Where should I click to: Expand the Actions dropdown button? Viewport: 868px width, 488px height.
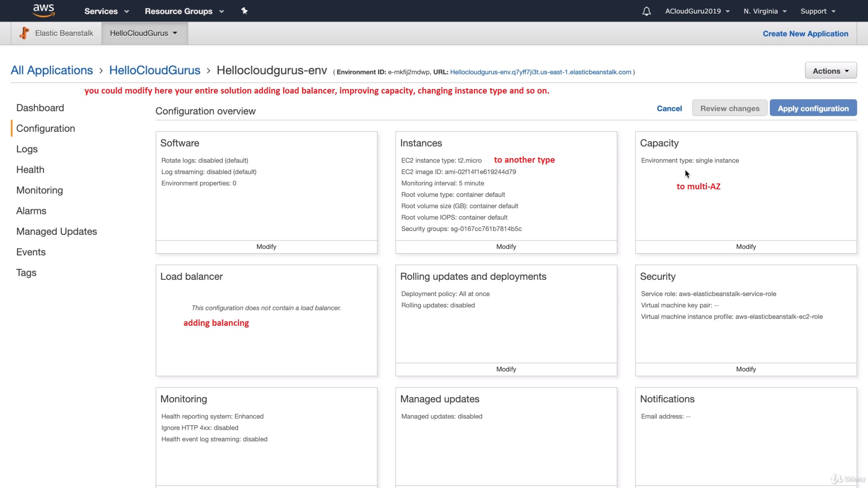830,71
